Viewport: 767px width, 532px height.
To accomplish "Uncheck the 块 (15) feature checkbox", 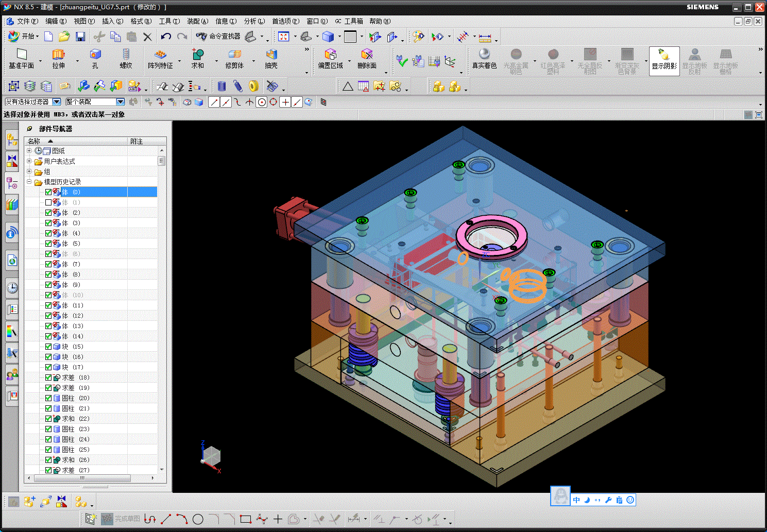I will tap(48, 347).
